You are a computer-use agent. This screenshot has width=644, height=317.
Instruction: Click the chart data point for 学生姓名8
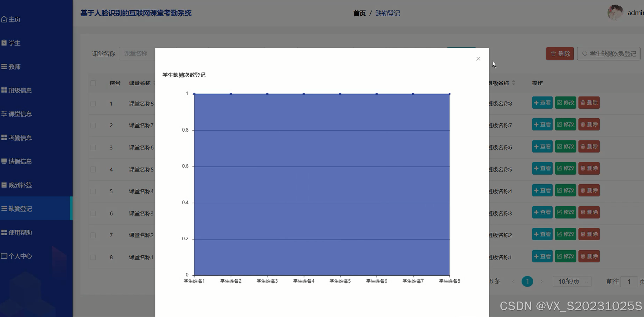coord(449,94)
